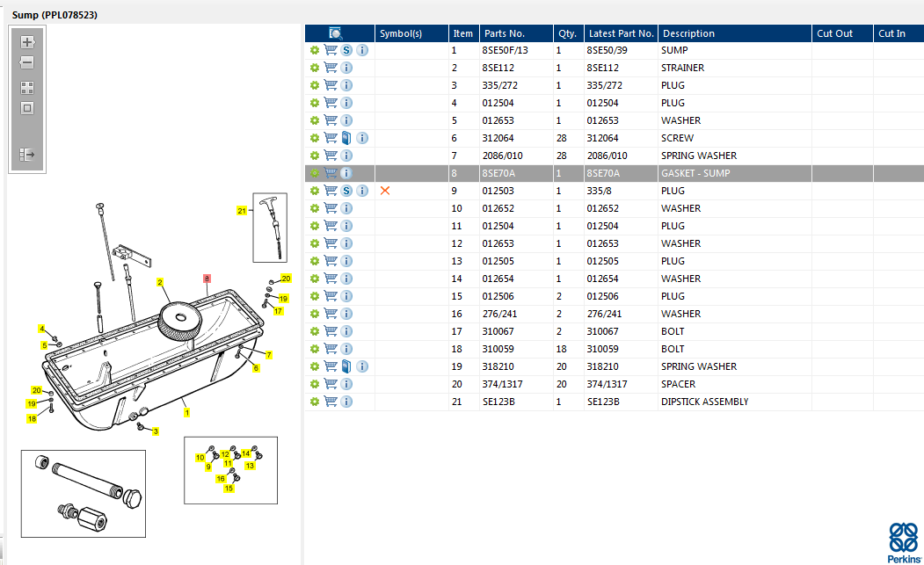Select highlighted callout 8 on diagram
This screenshot has width=924, height=565.
pyautogui.click(x=207, y=278)
